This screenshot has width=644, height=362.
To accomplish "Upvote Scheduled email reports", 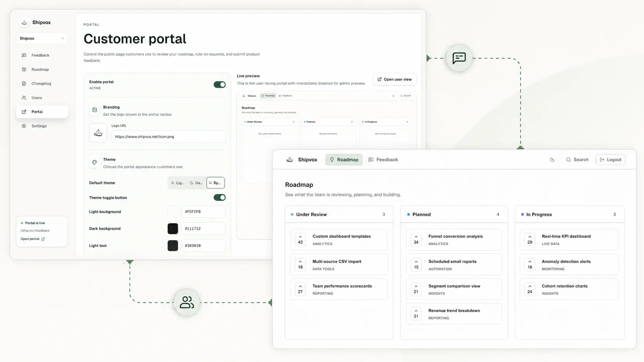I will (416, 264).
